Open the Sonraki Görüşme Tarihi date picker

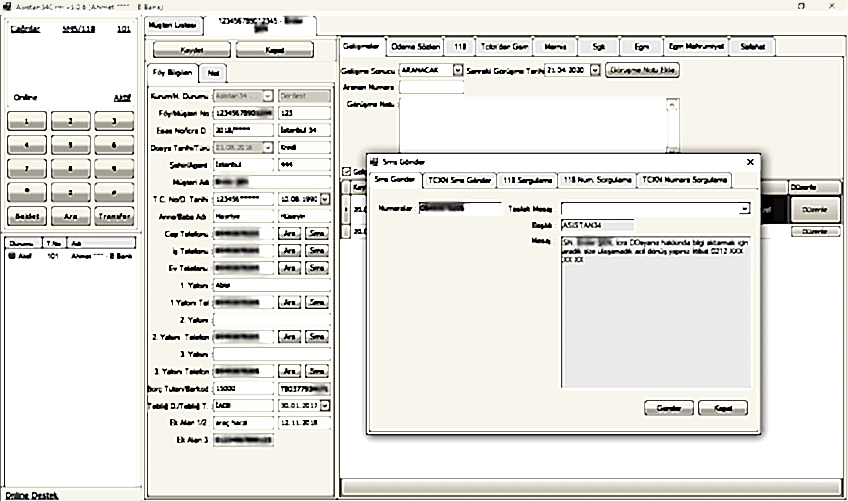[x=595, y=70]
